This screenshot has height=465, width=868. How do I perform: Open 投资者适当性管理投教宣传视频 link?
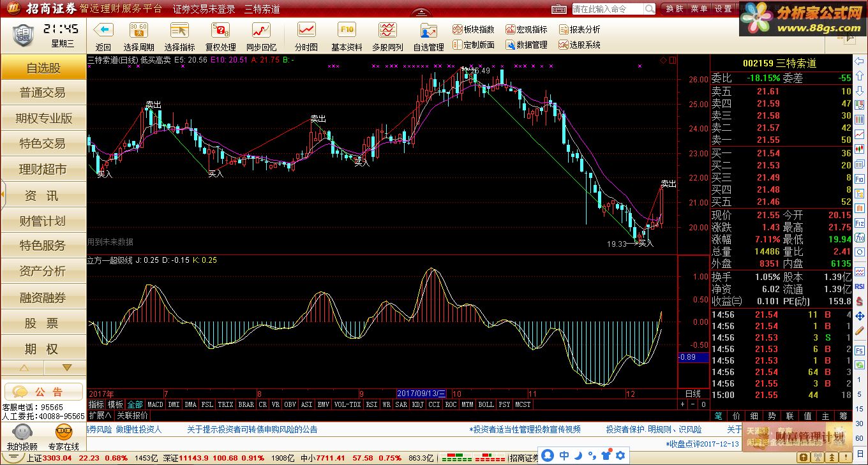pos(525,429)
